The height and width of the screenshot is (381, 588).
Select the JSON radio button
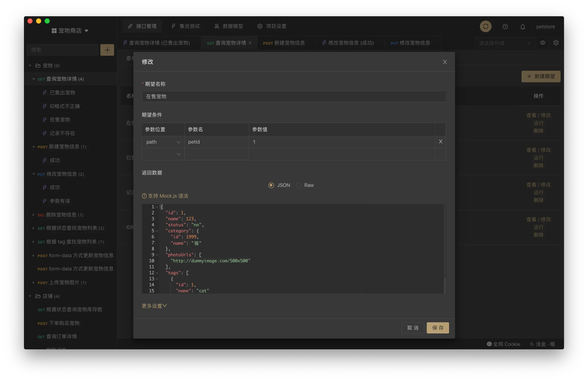pos(271,185)
